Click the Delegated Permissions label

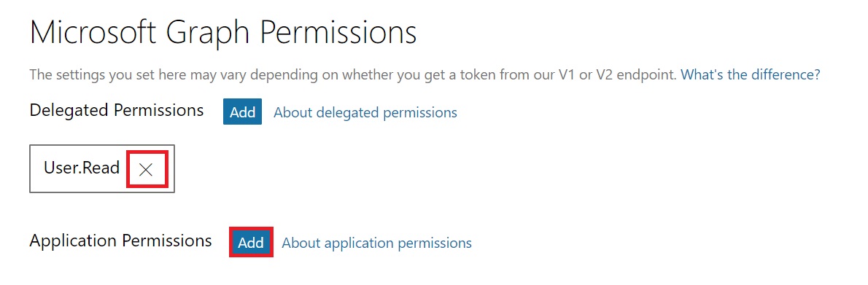117,110
